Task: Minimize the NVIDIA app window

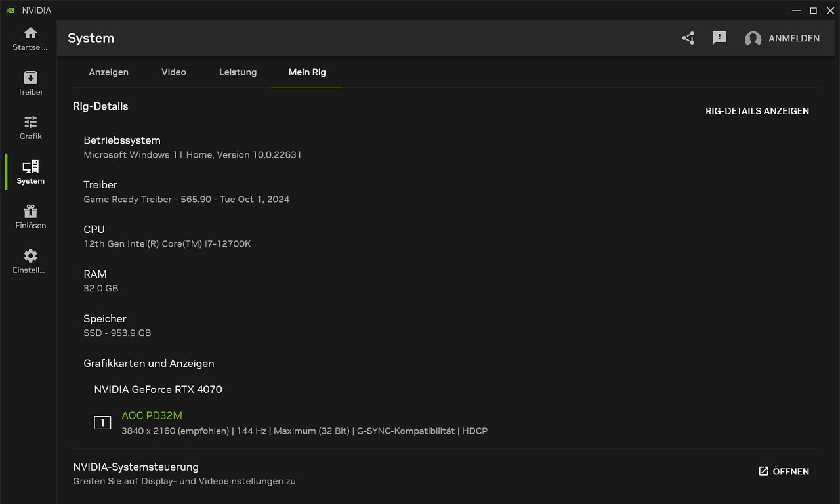Action: [796, 10]
